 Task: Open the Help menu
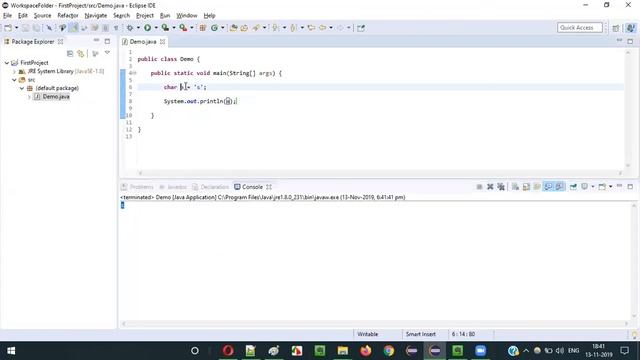coord(209,16)
